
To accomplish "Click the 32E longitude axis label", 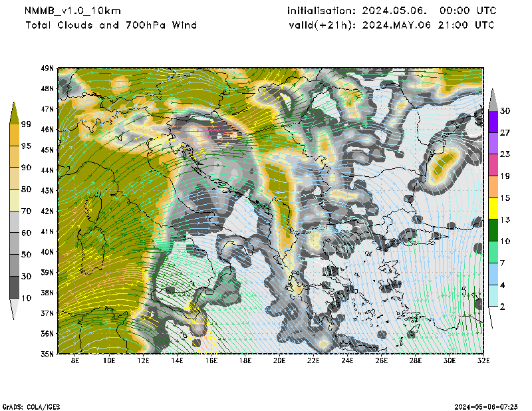I will [483, 360].
